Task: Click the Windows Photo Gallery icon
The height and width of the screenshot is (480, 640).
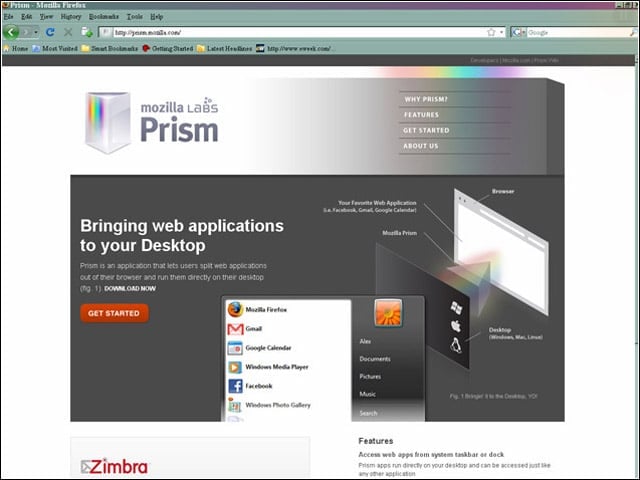Action: click(x=235, y=404)
